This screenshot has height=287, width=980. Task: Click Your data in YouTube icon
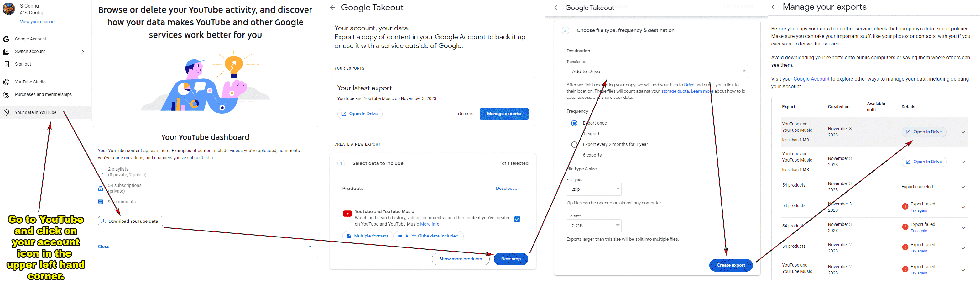click(6, 112)
